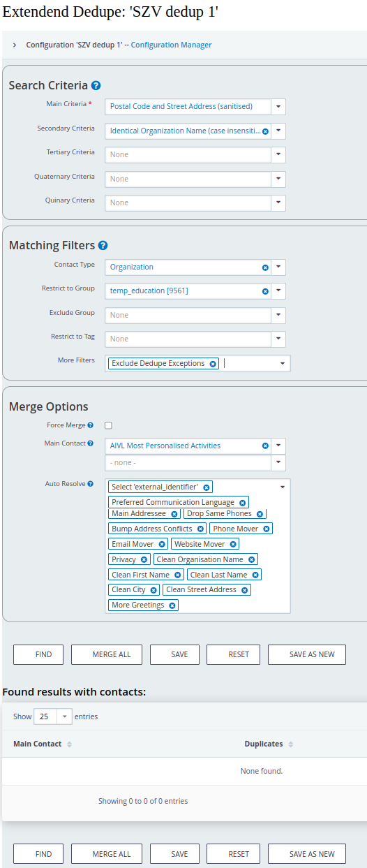Open the Configuration Manager link
The width and height of the screenshot is (367, 868).
pyautogui.click(x=172, y=45)
